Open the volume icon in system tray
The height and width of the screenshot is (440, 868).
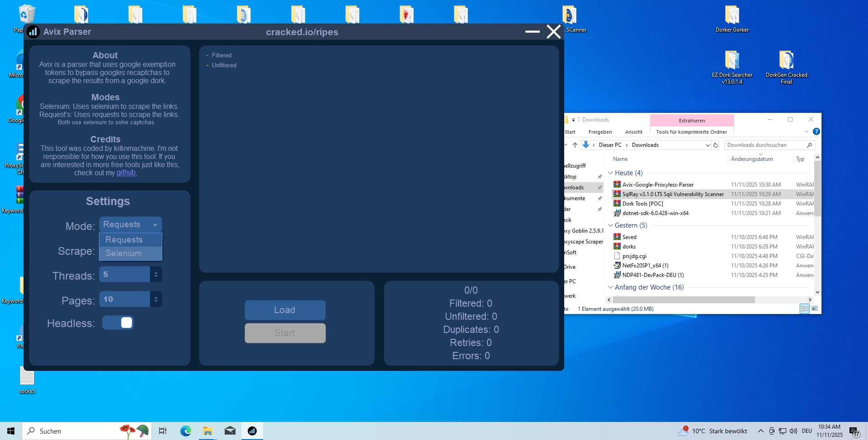click(793, 431)
